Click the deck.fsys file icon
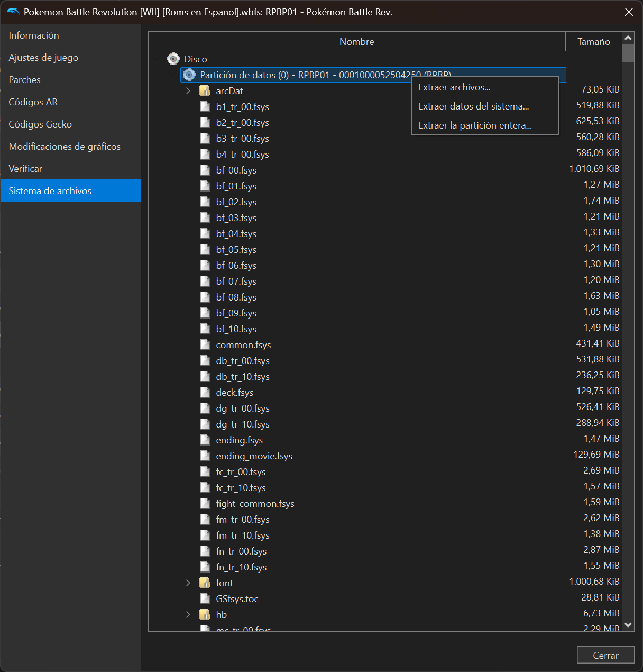Image resolution: width=643 pixels, height=672 pixels. 205,392
